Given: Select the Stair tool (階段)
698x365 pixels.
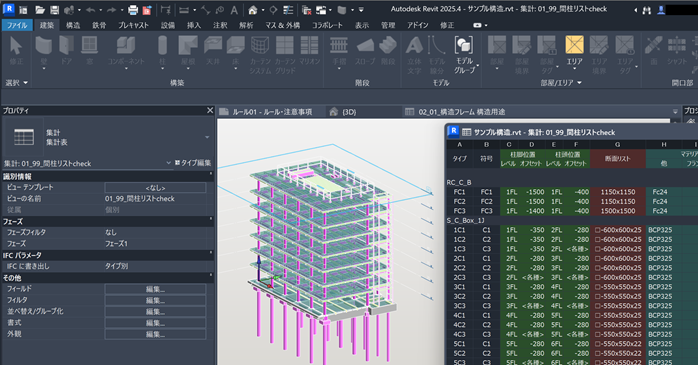Looking at the screenshot, I should pos(388,50).
